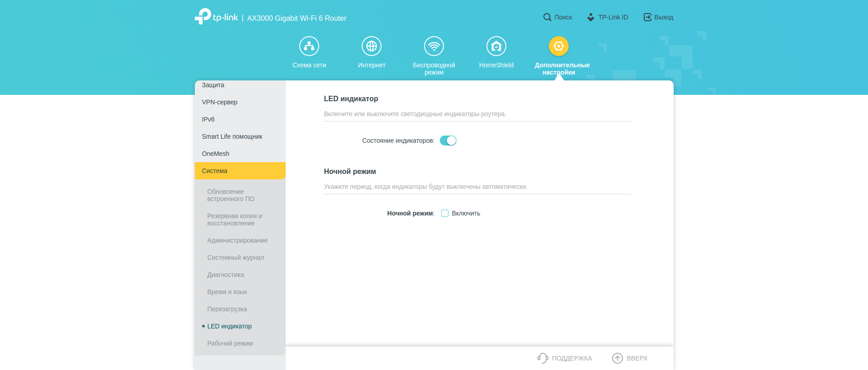Click the support headset icon (ПОДДЕРЖКА)
The image size is (868, 370).
click(542, 358)
